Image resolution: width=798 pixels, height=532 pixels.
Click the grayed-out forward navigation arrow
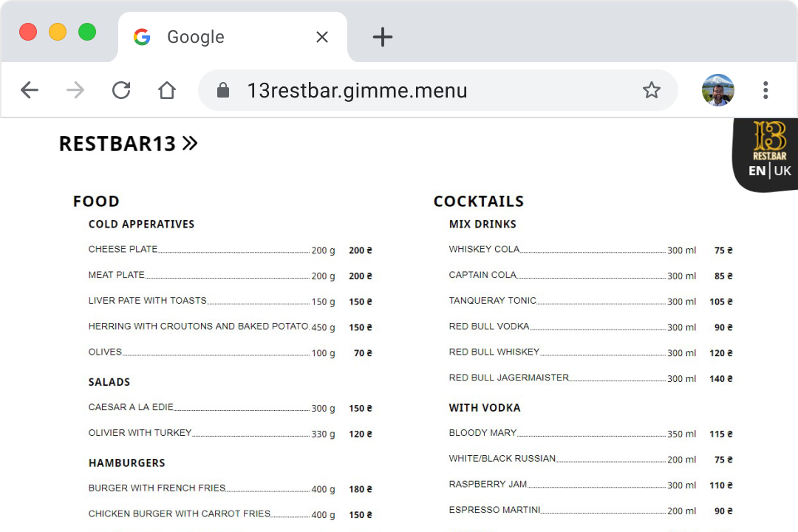[74, 89]
